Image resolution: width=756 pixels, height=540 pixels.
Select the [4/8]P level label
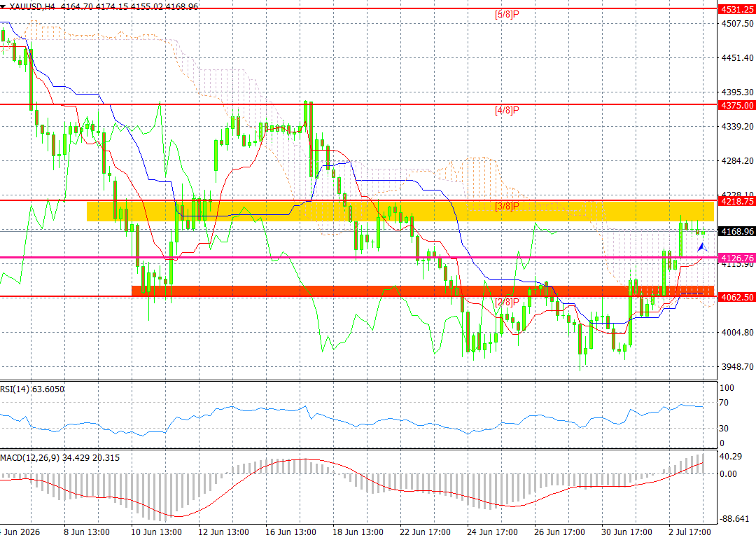(x=507, y=111)
